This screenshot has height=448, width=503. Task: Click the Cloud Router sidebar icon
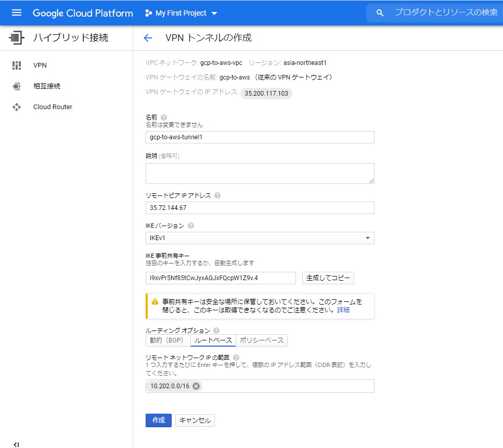[17, 107]
